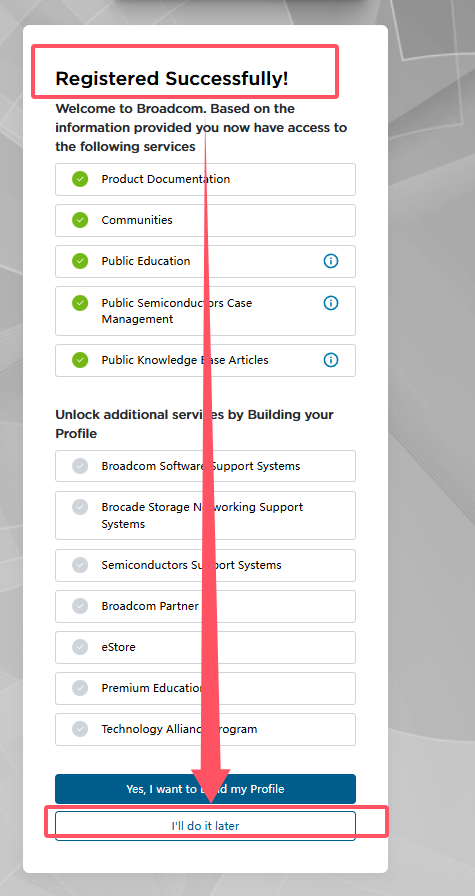This screenshot has width=475, height=896.
Task: Click the Communities service row
Action: click(x=205, y=221)
